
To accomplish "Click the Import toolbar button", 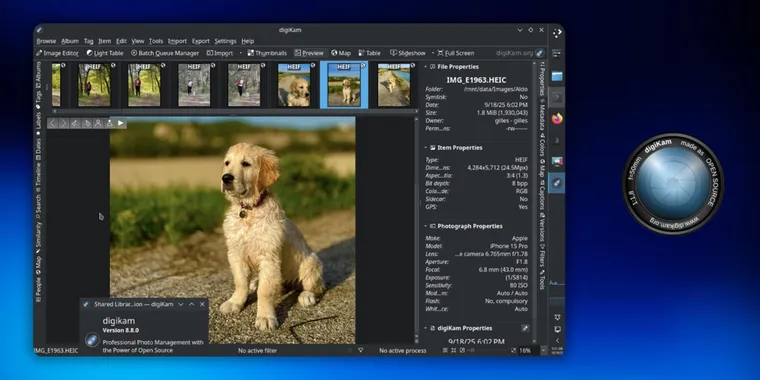I will (x=220, y=53).
